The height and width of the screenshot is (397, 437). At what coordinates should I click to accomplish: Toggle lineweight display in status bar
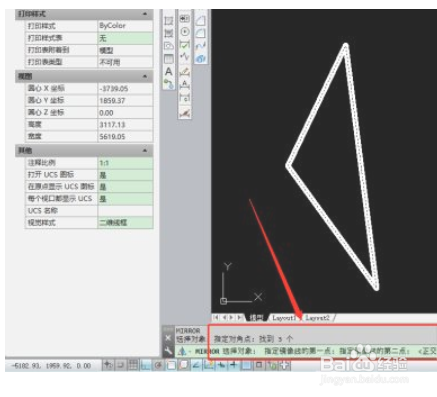coord(234,365)
